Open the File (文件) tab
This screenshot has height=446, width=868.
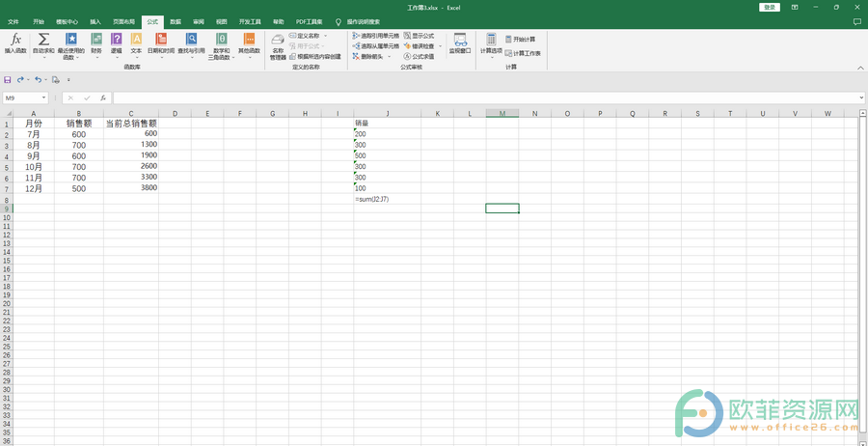[14, 21]
